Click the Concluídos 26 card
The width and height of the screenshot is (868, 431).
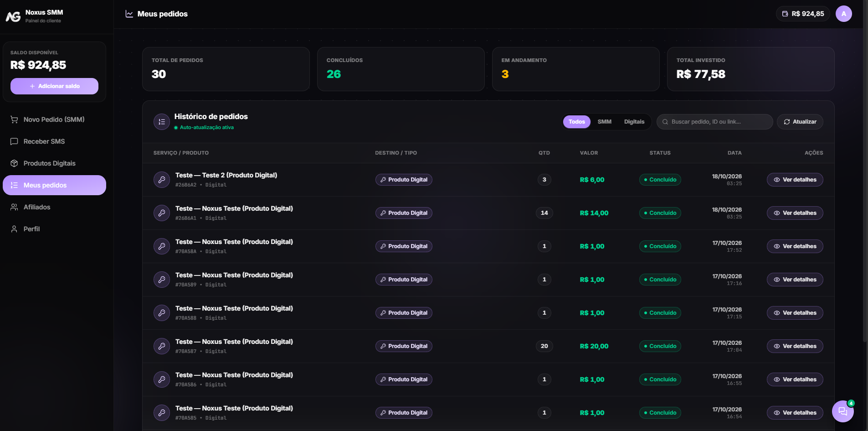401,69
